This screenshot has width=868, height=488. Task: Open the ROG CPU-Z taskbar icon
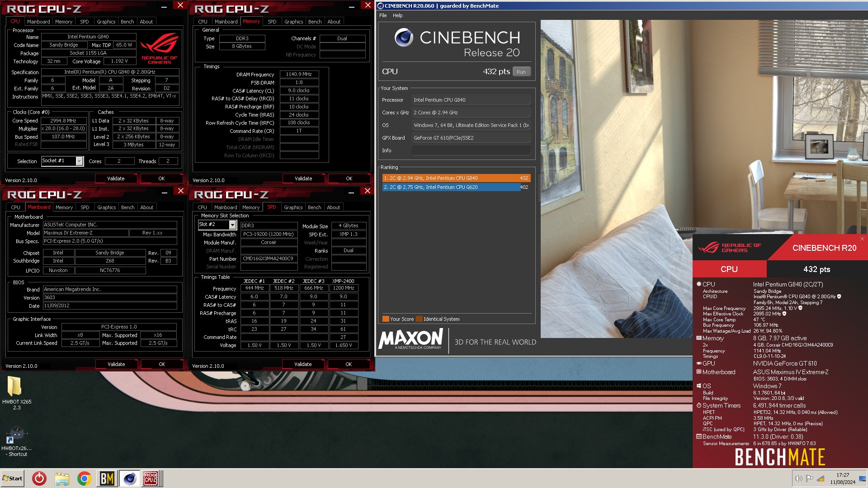(151, 478)
